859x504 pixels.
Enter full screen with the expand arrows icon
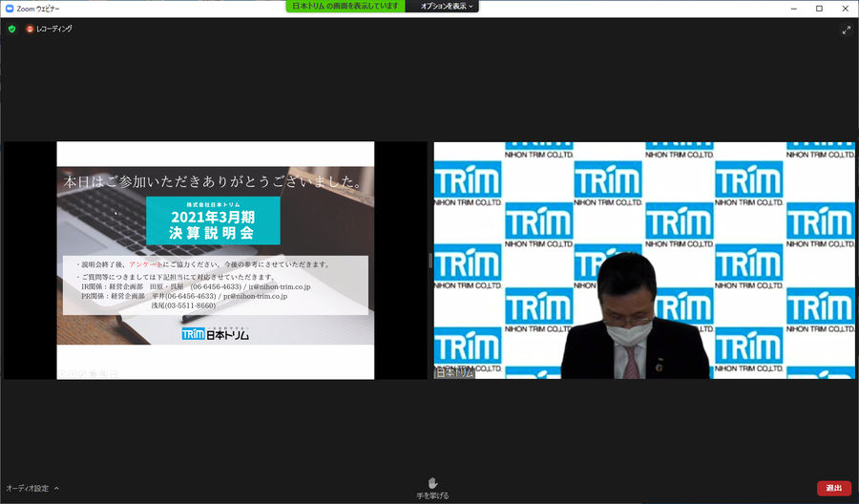846,31
